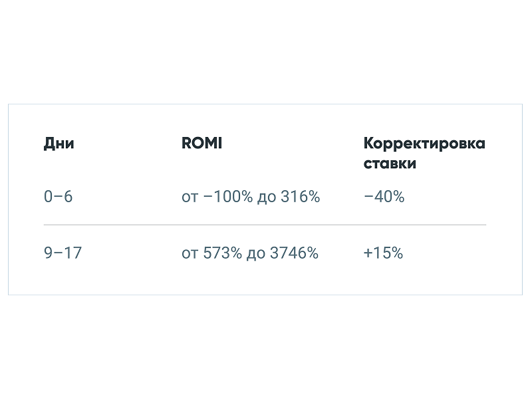Click the "Дни" column header

click(x=59, y=144)
